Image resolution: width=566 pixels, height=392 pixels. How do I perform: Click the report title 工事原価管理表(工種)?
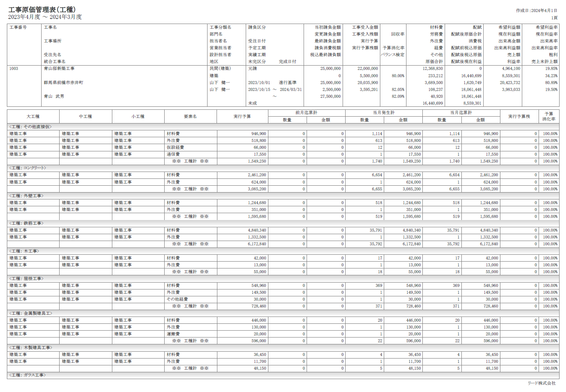[x=42, y=10]
